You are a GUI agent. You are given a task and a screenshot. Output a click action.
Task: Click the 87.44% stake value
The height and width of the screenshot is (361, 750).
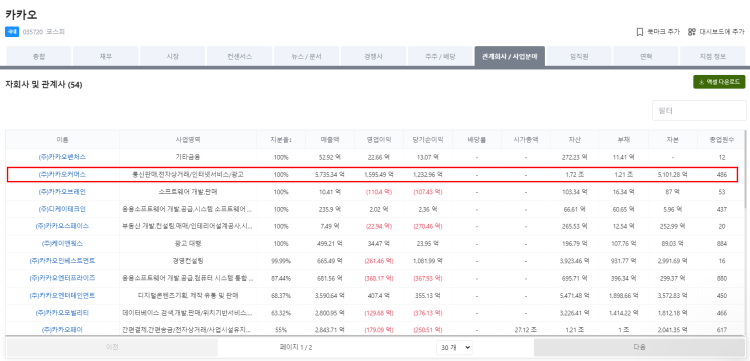click(281, 278)
